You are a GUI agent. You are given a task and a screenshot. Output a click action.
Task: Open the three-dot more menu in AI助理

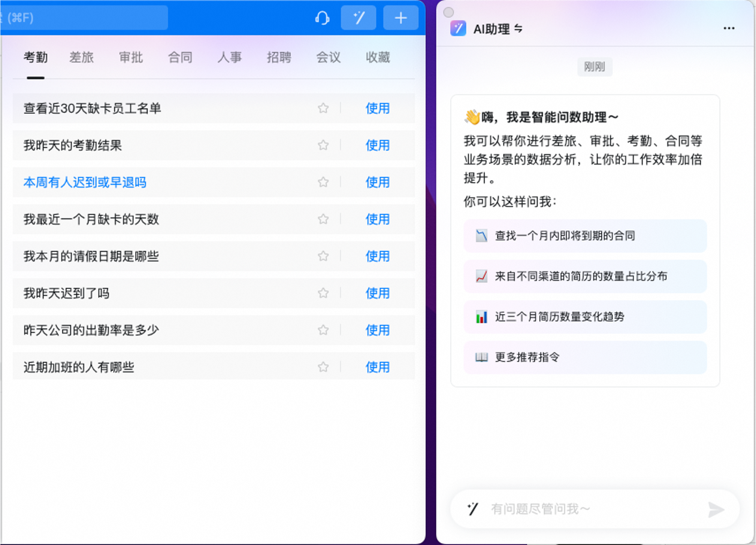[x=729, y=28]
